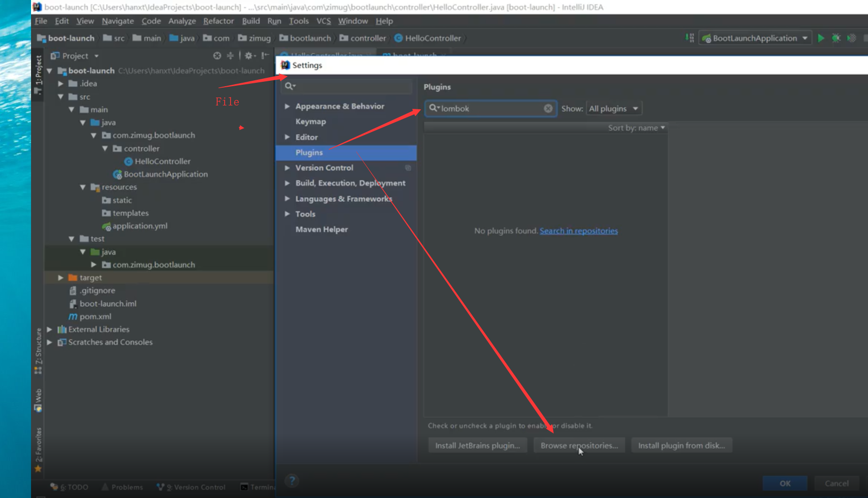Open the 1: Project tool window stripe
This screenshot has width=868, height=498.
click(38, 74)
